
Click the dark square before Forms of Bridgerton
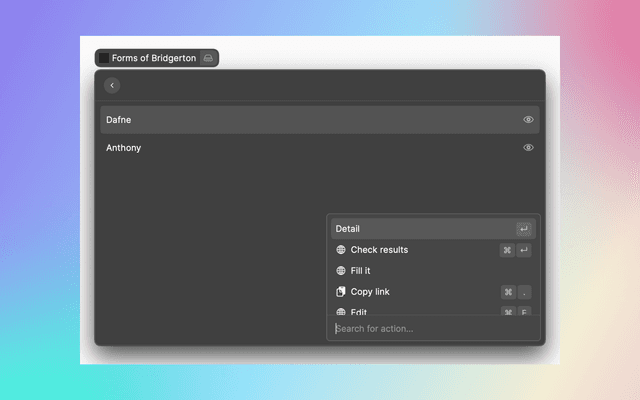104,58
